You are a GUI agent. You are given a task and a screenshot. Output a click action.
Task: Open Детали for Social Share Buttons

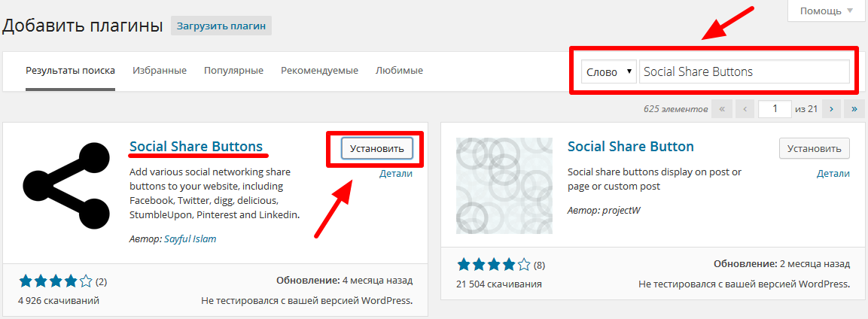(396, 174)
